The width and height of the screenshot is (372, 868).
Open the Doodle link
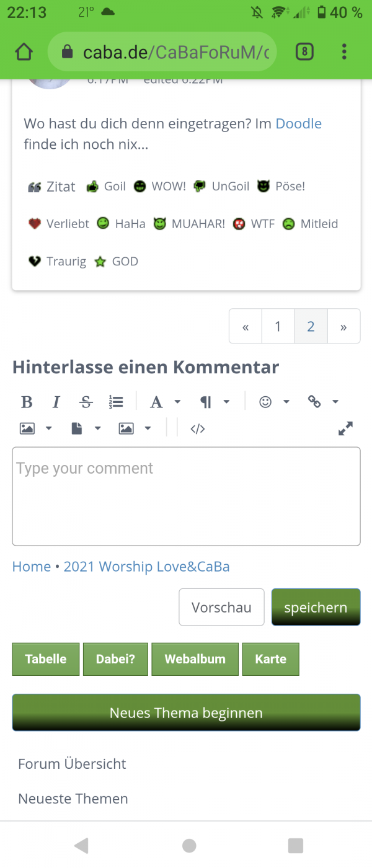pyautogui.click(x=298, y=123)
